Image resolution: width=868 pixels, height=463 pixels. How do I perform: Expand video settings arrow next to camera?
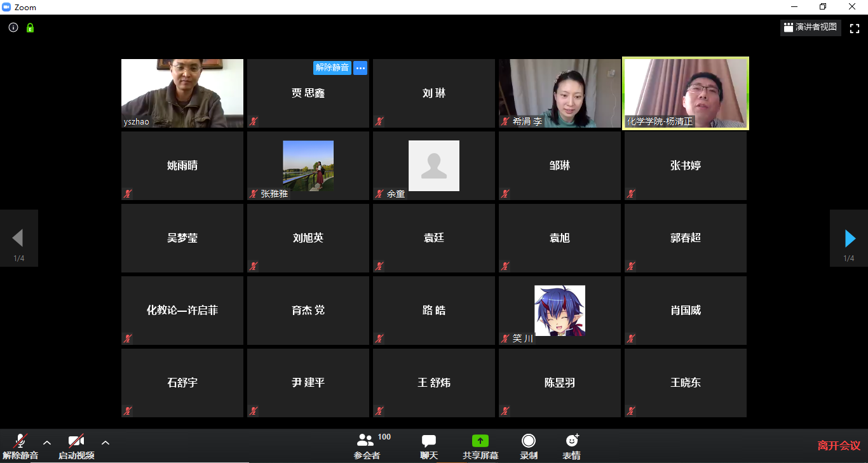click(x=105, y=443)
